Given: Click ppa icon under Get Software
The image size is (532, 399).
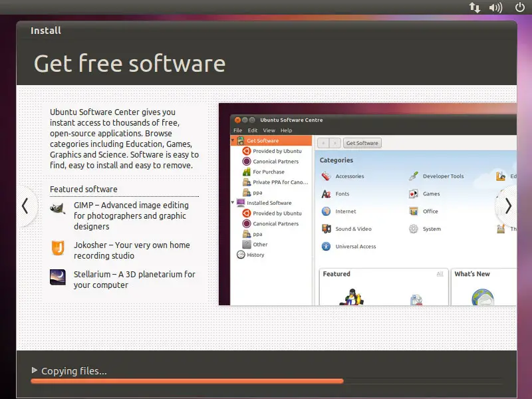Looking at the screenshot, I should coord(247,192).
